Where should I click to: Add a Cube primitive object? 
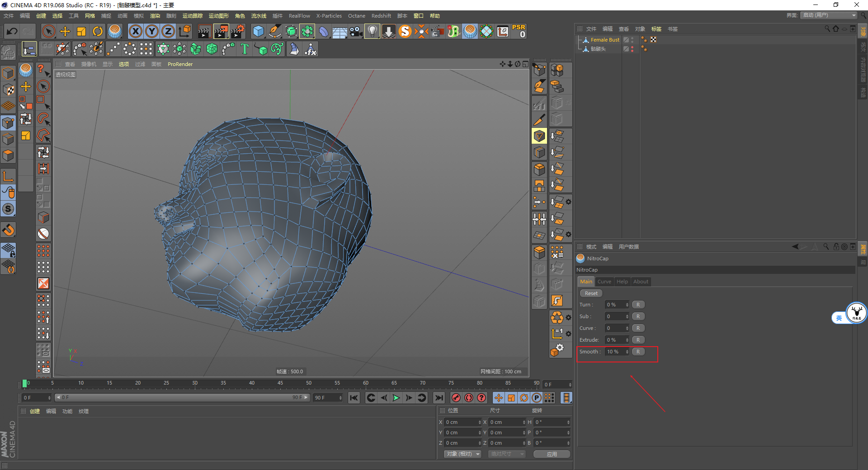(x=258, y=31)
